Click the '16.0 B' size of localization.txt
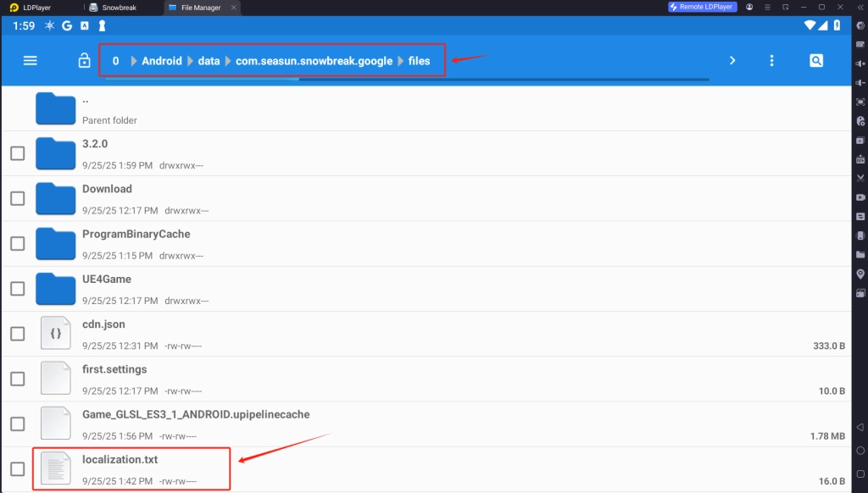The width and height of the screenshot is (868, 493). coord(832,481)
